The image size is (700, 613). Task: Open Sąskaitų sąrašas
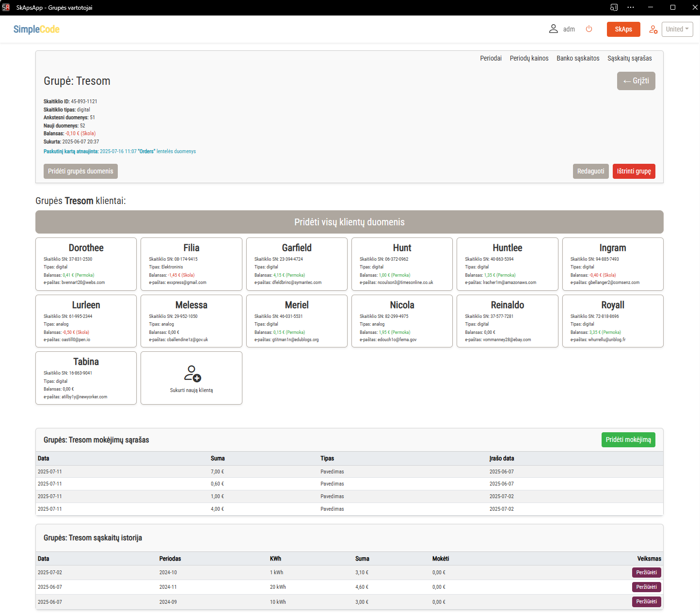[x=629, y=58]
